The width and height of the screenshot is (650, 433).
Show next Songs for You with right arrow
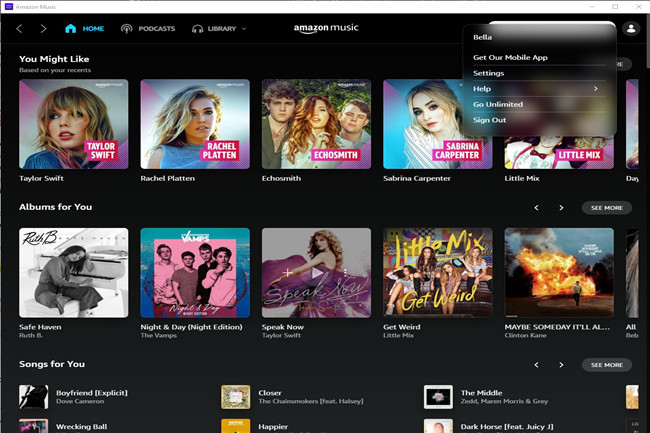point(561,365)
